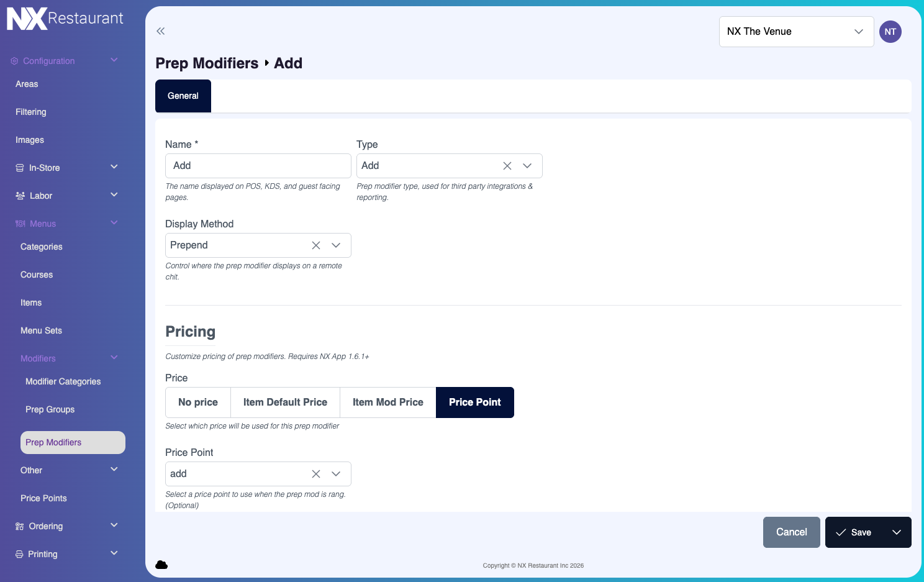Open Prep Groups in sidebar

point(50,409)
